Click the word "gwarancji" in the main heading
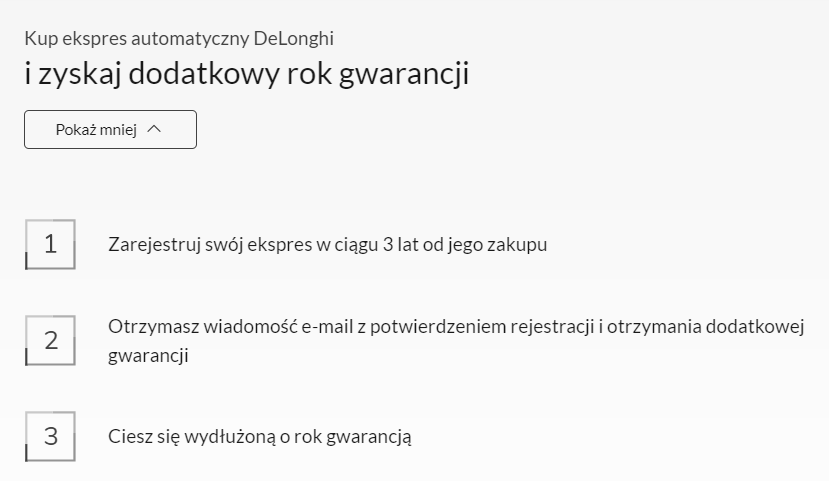This screenshot has height=481, width=829. [404, 74]
